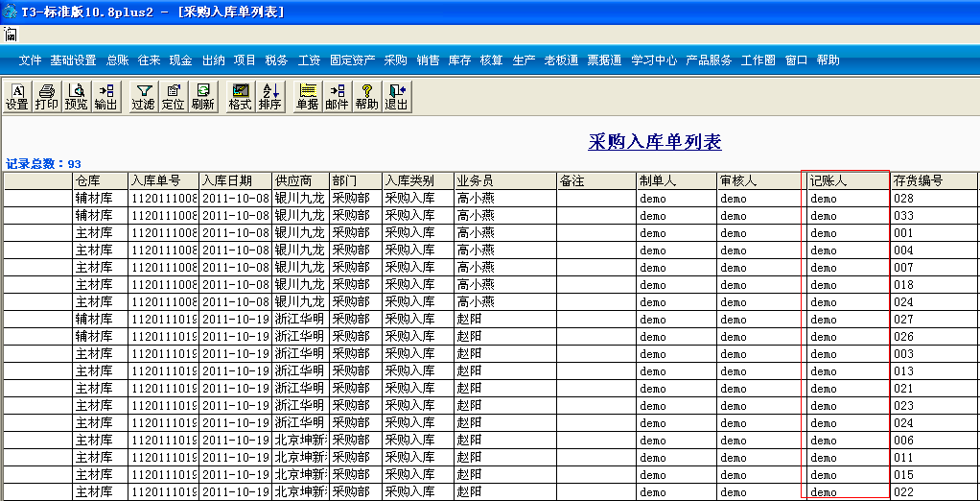Open the 往来 menu
The image size is (980, 501).
(x=150, y=60)
